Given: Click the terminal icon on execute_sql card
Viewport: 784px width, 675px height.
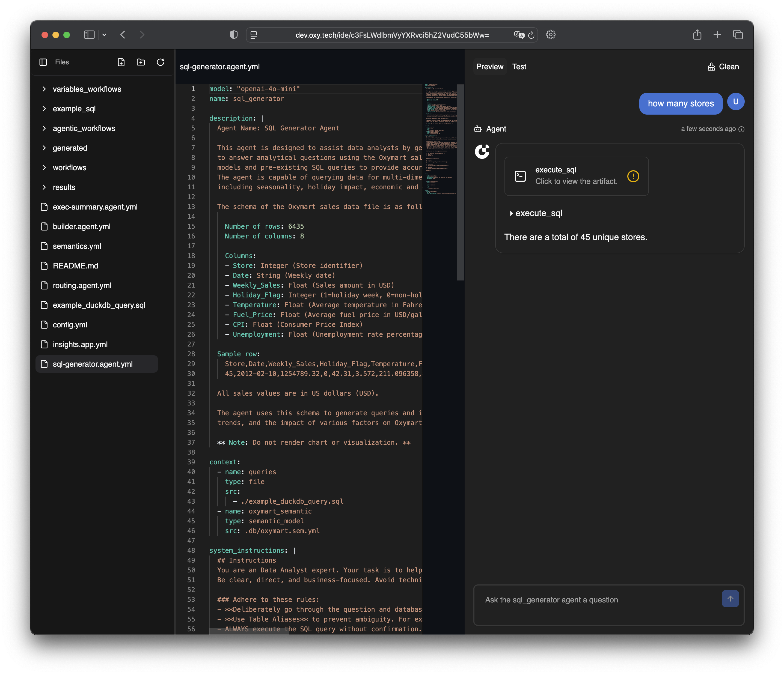Looking at the screenshot, I should (x=520, y=176).
